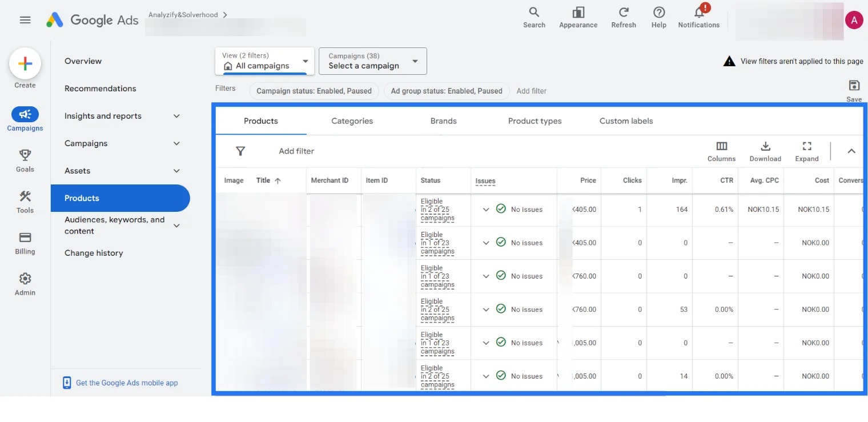Expand issues for the 164 impressions row
The image size is (868, 422).
point(486,210)
